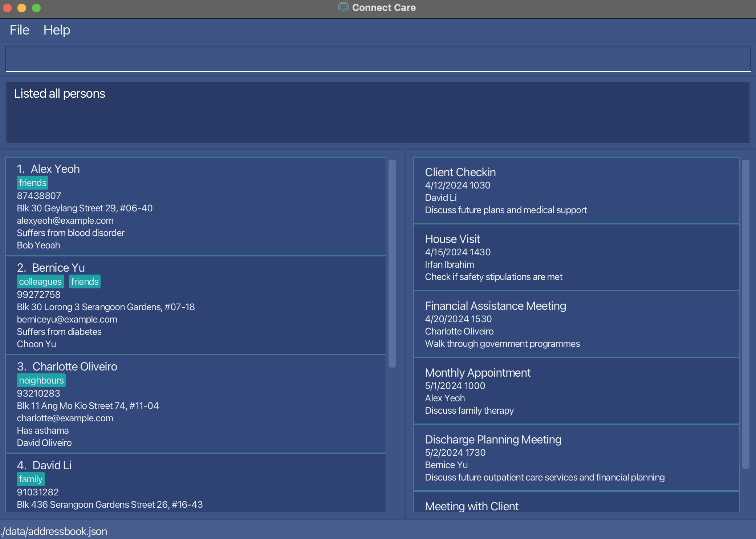
Task: Open the Help menu
Action: (57, 30)
